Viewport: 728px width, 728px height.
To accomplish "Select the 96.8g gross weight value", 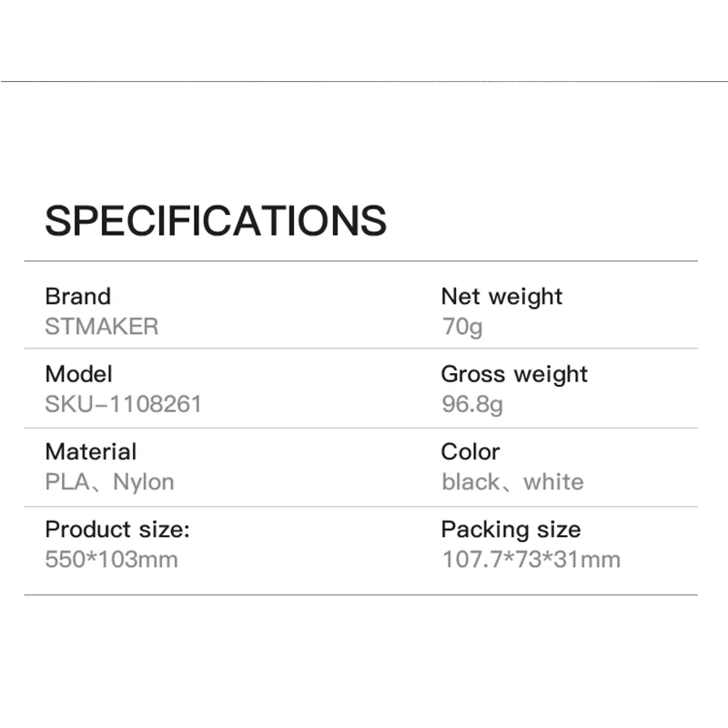I will pyautogui.click(x=471, y=404).
